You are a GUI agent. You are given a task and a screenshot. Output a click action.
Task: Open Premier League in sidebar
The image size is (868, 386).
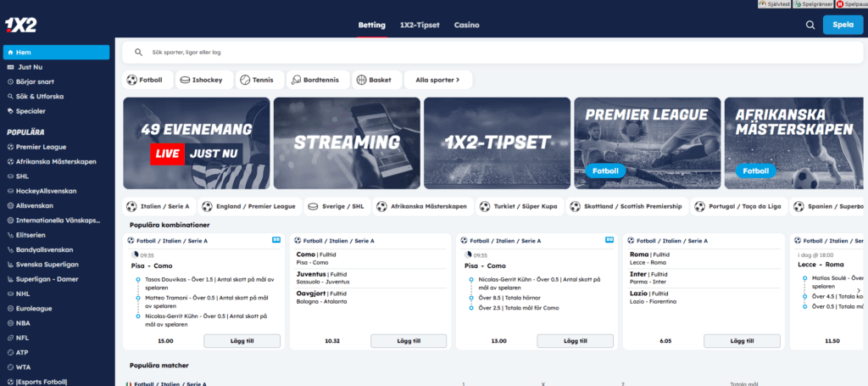[x=40, y=147]
